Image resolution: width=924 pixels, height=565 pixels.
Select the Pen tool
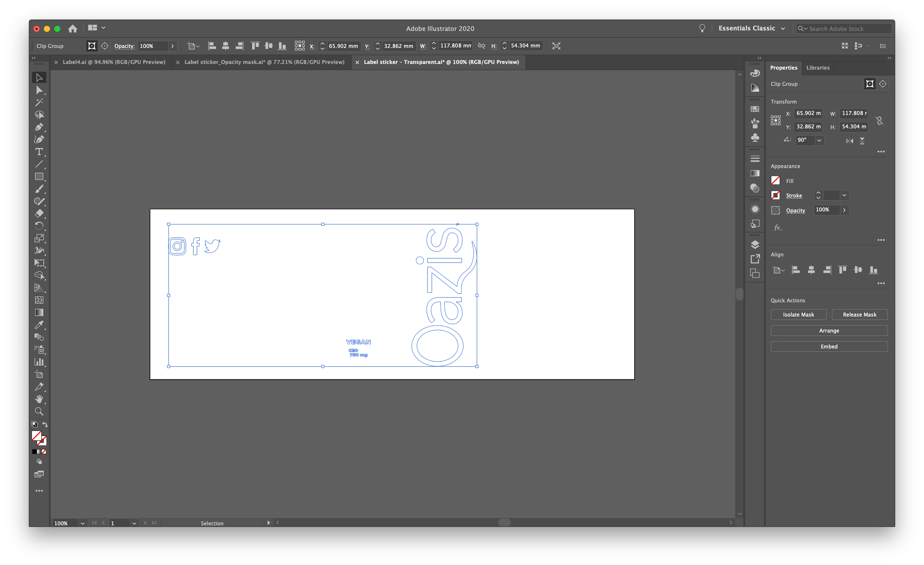point(39,127)
